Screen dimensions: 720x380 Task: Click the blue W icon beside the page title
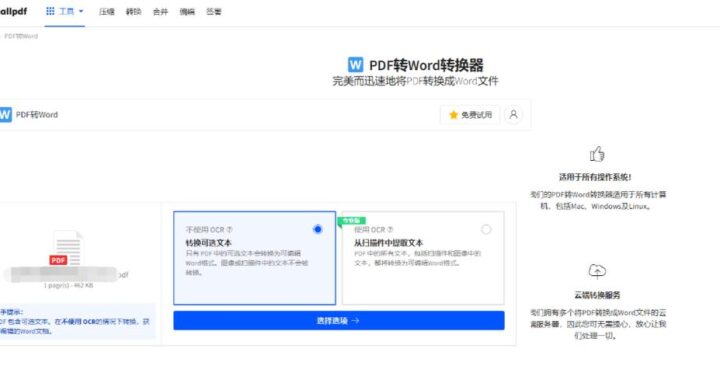pos(355,65)
